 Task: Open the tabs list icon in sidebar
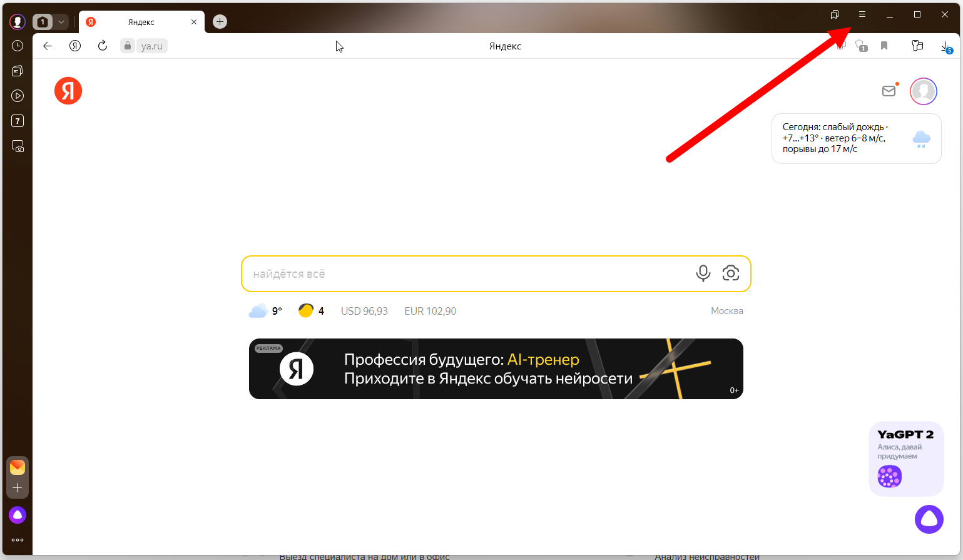click(18, 71)
